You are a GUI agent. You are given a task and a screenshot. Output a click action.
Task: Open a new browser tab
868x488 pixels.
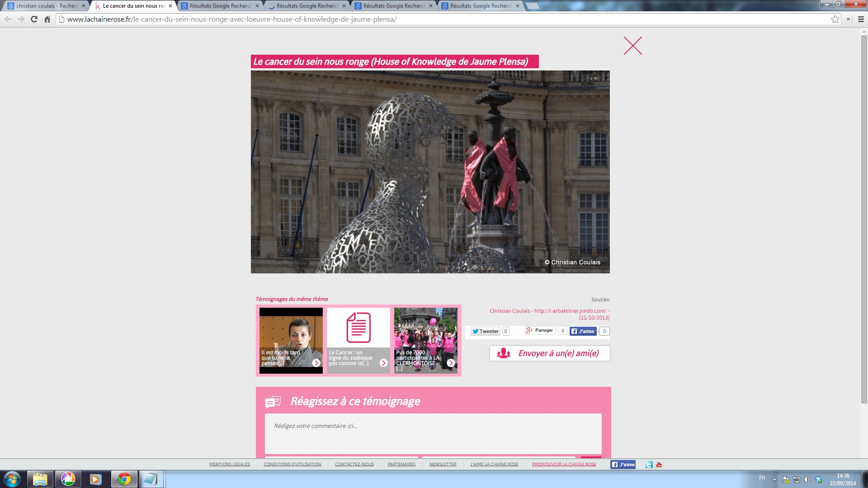click(x=532, y=6)
